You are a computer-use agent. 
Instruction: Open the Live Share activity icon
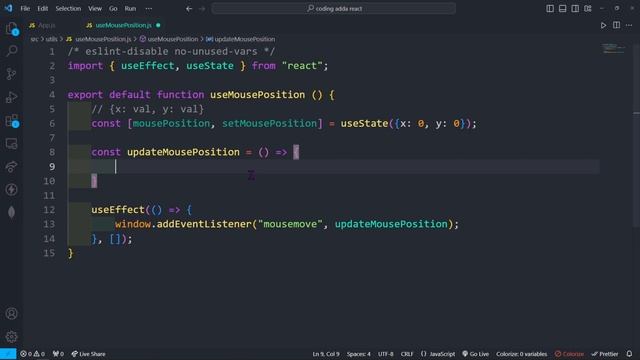point(11,167)
